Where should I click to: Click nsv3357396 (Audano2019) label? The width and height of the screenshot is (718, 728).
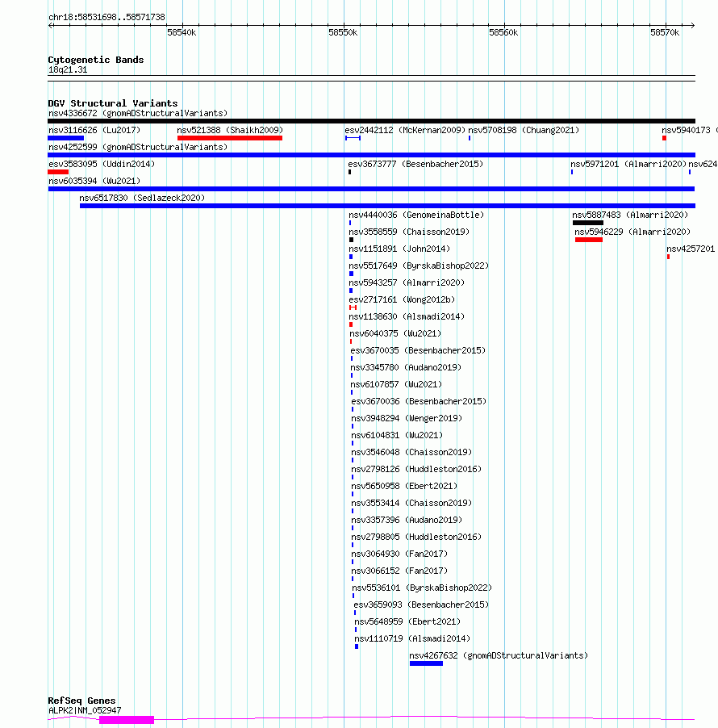click(x=407, y=520)
